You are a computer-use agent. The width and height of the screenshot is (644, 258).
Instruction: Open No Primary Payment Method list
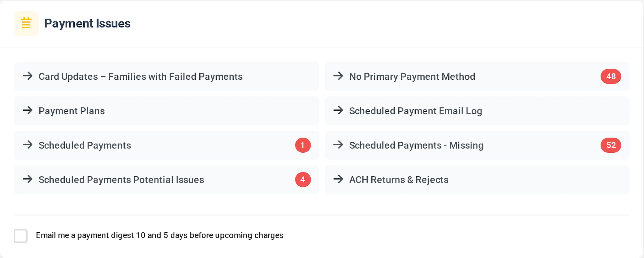point(477,76)
